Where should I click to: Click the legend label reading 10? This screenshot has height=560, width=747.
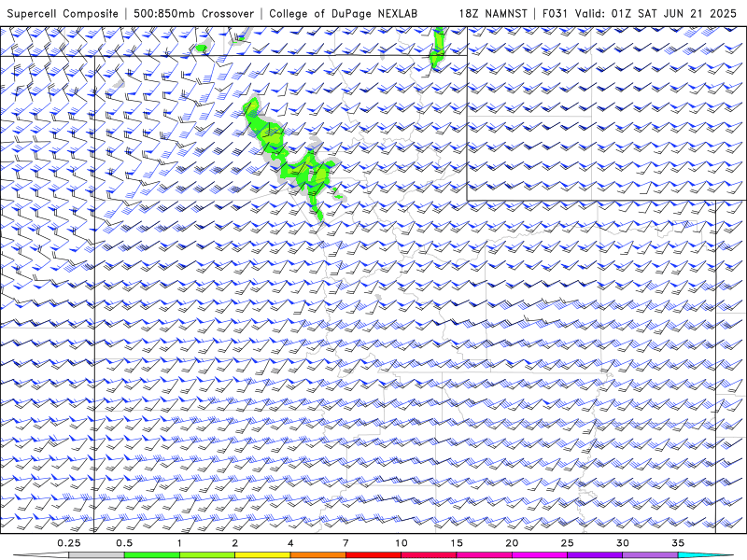[402, 543]
